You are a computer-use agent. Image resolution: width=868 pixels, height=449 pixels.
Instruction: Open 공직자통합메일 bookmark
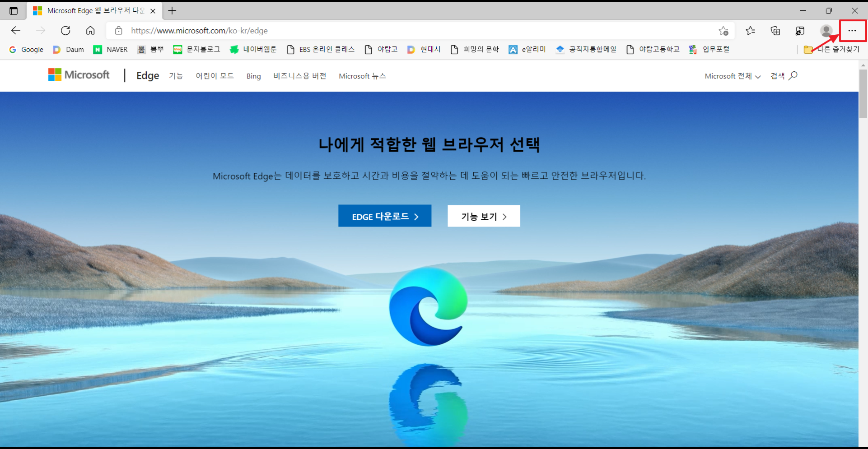coord(586,50)
